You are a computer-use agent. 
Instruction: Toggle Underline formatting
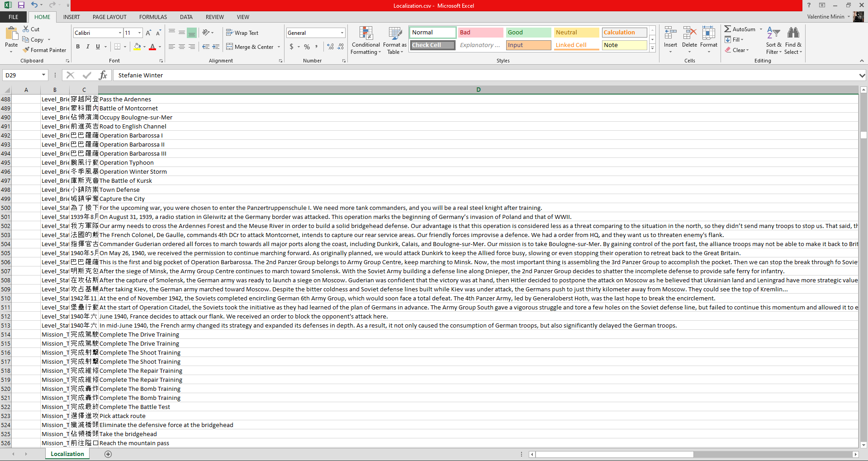98,47
